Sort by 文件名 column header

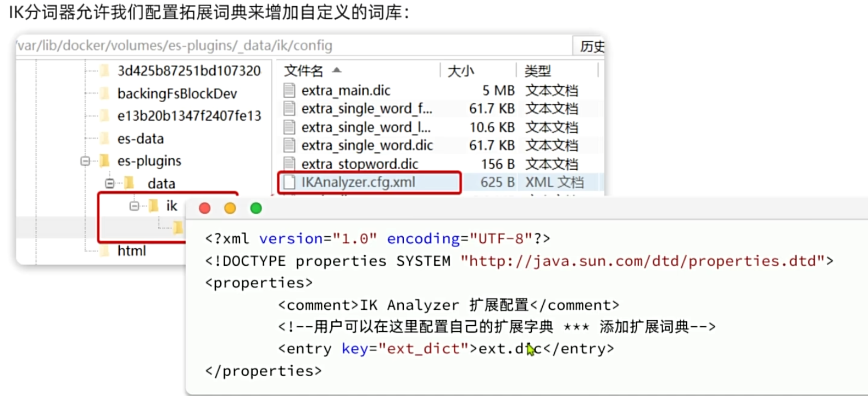[x=304, y=71]
